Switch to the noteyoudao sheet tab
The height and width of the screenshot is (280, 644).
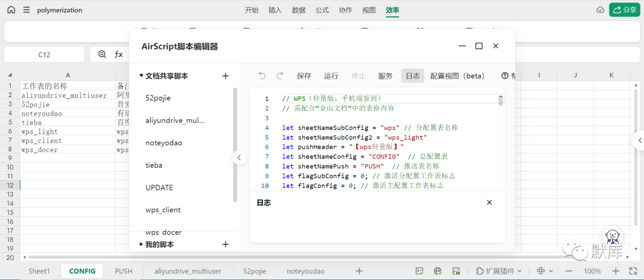pos(305,271)
